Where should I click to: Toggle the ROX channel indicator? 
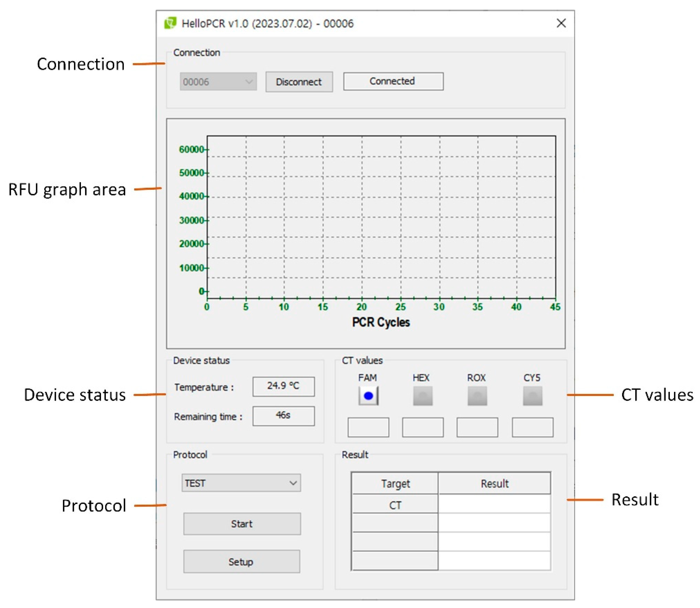pos(477,396)
